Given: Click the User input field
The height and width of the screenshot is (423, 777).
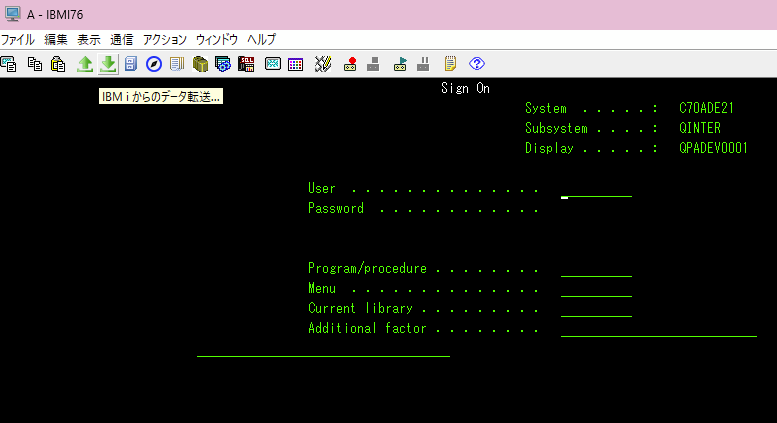Looking at the screenshot, I should 596,189.
